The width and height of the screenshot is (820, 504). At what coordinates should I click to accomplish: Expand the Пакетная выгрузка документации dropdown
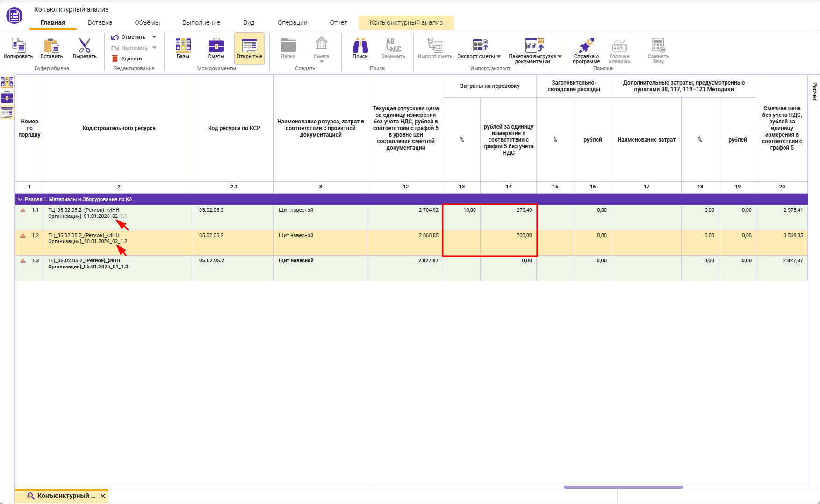(560, 57)
